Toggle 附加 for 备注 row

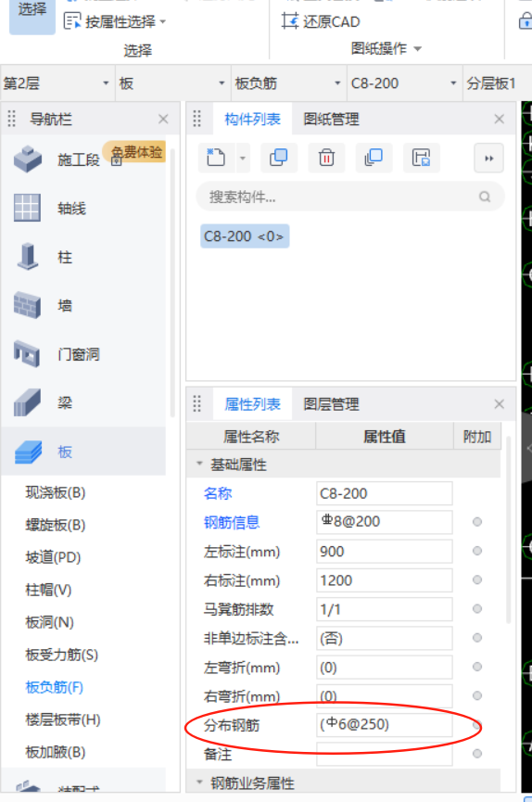[x=477, y=754]
